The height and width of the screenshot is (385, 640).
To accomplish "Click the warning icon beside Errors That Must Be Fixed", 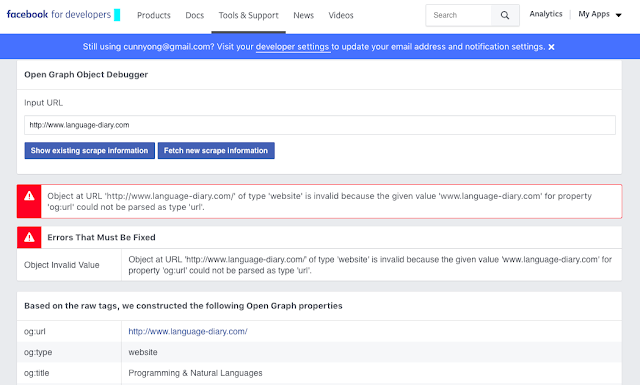I will (29, 237).
